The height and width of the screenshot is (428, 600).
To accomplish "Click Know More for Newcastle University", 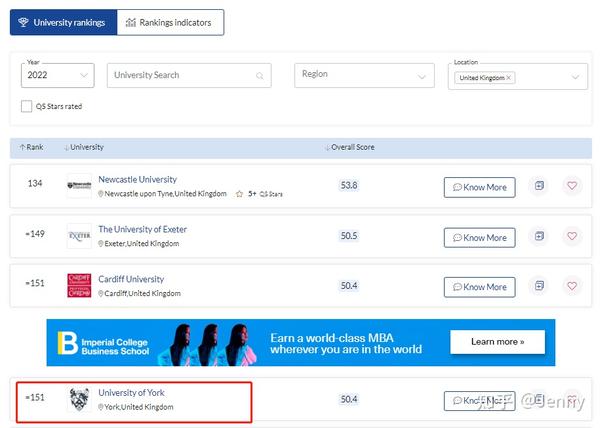I will click(479, 187).
